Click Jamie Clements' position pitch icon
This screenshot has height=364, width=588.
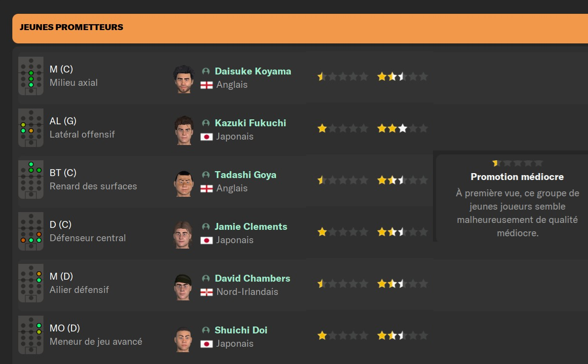point(31,232)
